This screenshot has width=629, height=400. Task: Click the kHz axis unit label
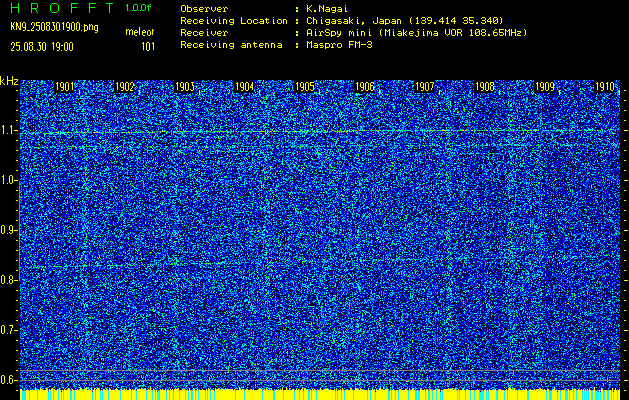point(9,81)
